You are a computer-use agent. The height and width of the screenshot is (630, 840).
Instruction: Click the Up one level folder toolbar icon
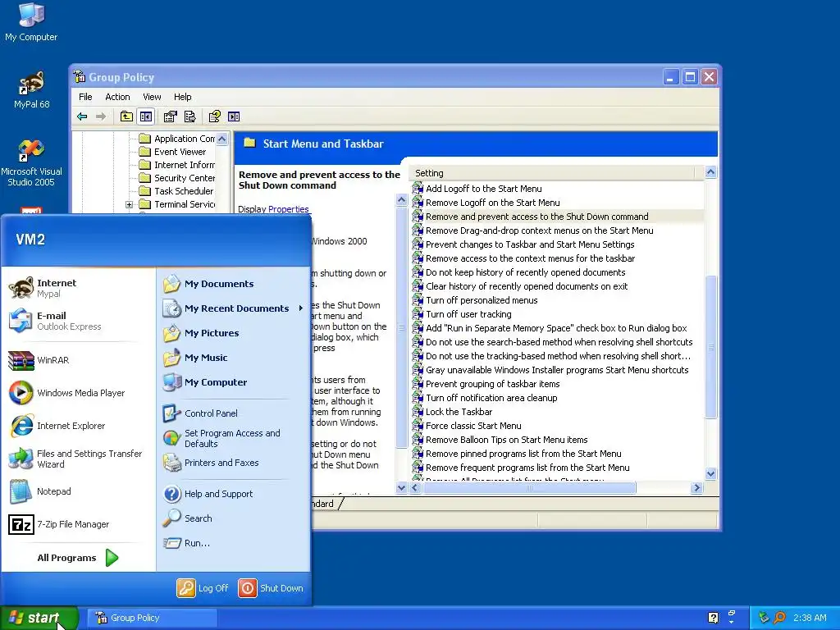click(x=126, y=116)
